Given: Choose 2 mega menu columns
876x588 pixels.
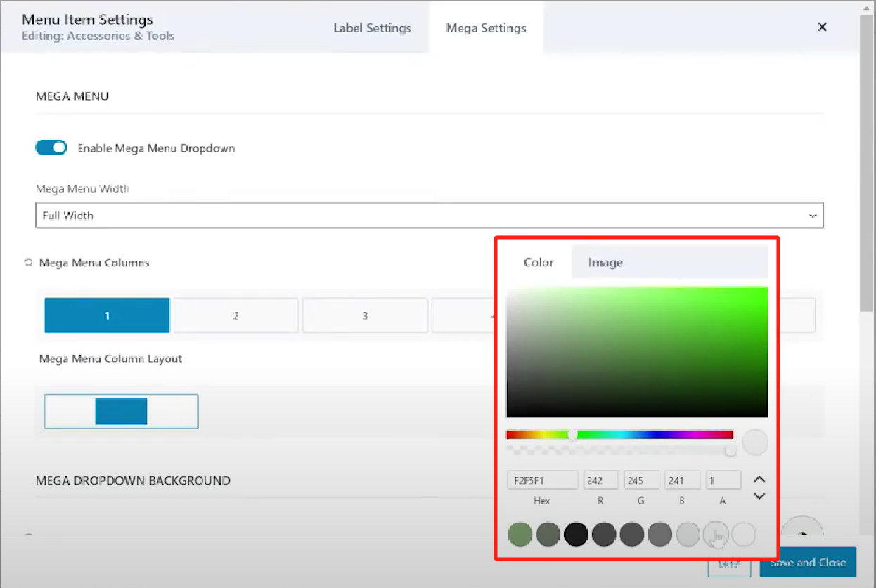Looking at the screenshot, I should tap(236, 315).
